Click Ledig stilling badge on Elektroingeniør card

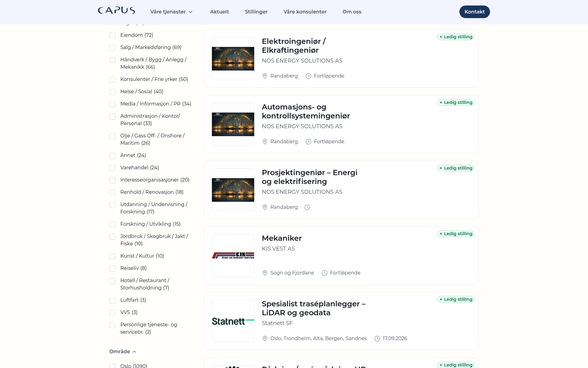tap(456, 37)
